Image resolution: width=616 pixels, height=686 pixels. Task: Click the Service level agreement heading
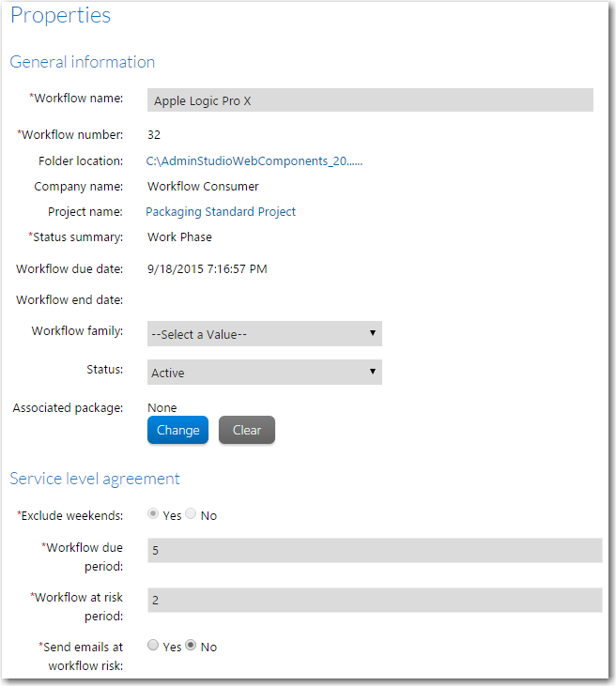95,479
